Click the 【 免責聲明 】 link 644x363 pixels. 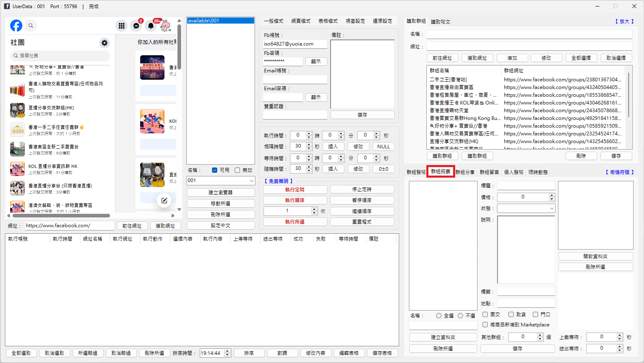point(279,181)
